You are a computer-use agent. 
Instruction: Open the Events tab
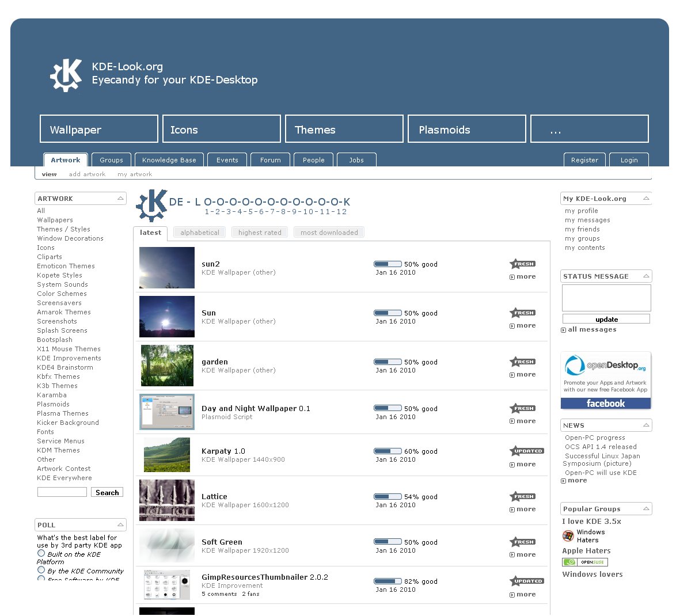coord(227,160)
